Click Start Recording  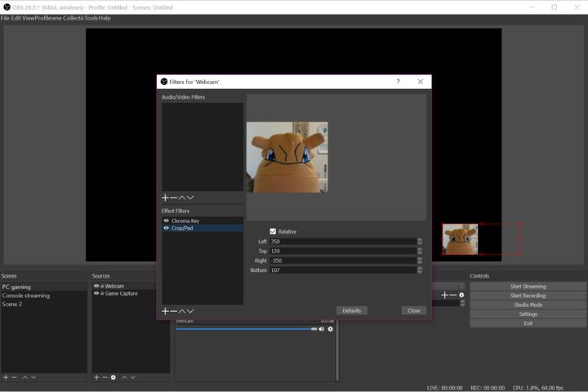coord(528,296)
